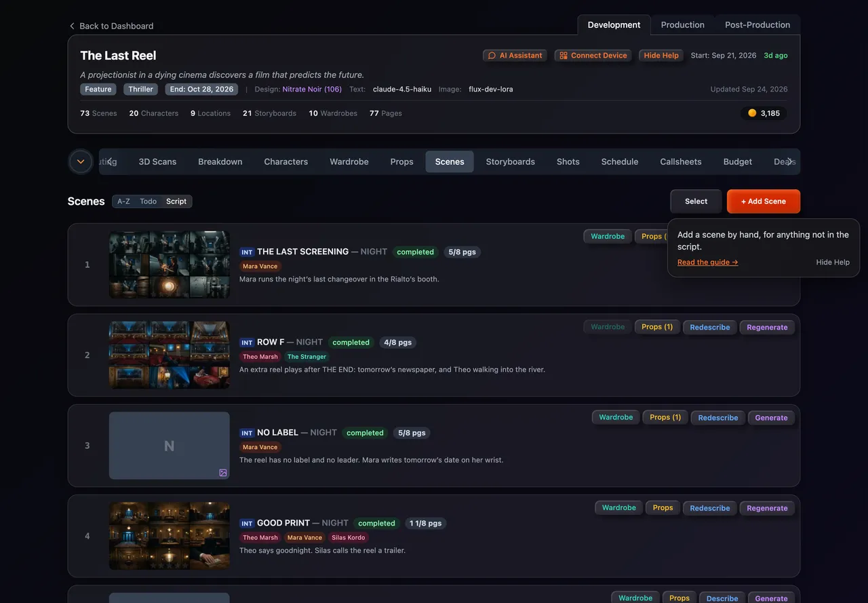The width and height of the screenshot is (868, 603).
Task: Click the image icon on the NO LABEL placeholder
Action: (x=222, y=472)
